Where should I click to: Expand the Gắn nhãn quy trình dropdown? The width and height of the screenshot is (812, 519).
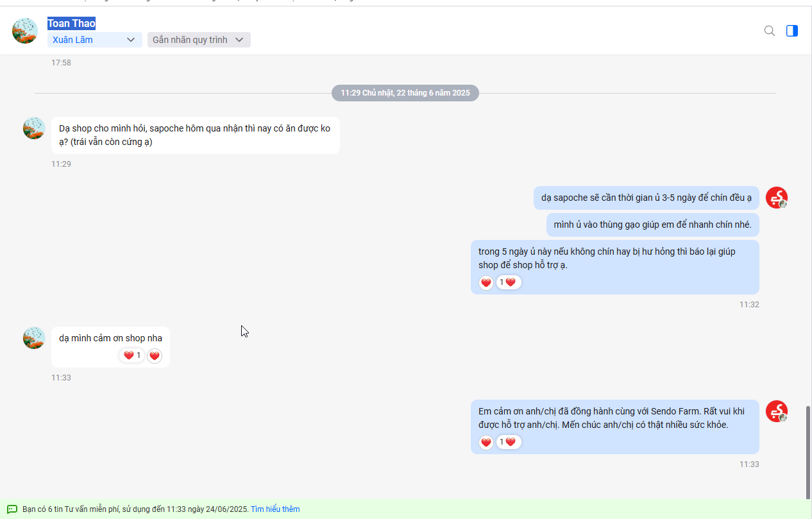[x=199, y=40]
